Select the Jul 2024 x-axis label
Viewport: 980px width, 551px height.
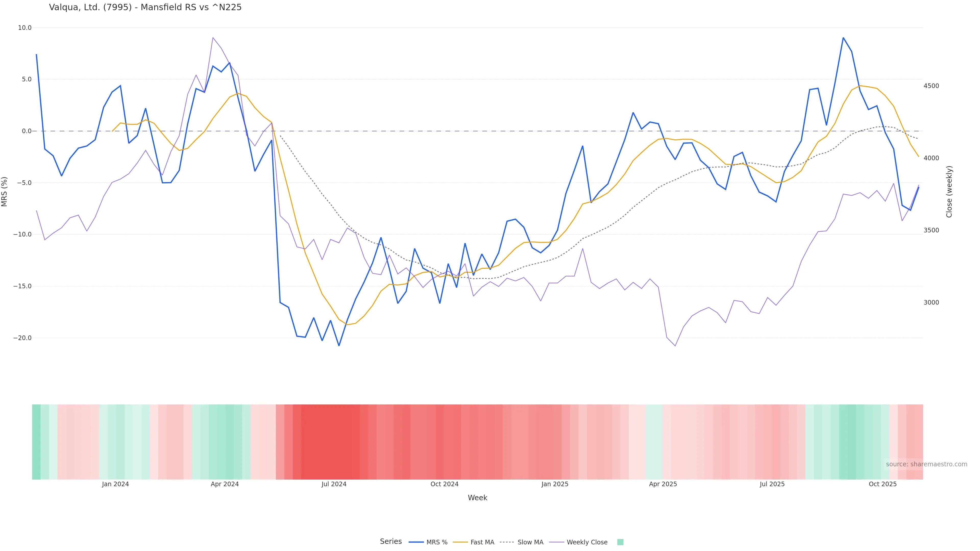(334, 484)
